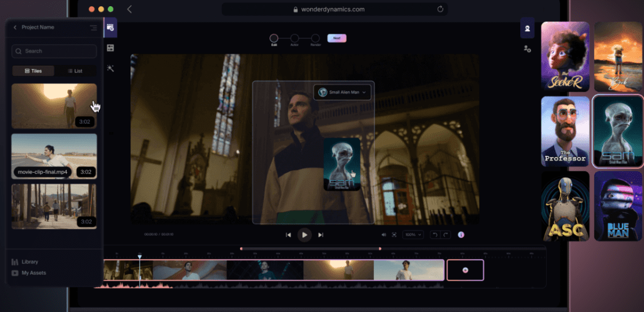Select the Edit step circle
This screenshot has width=644, height=312.
[x=274, y=38]
